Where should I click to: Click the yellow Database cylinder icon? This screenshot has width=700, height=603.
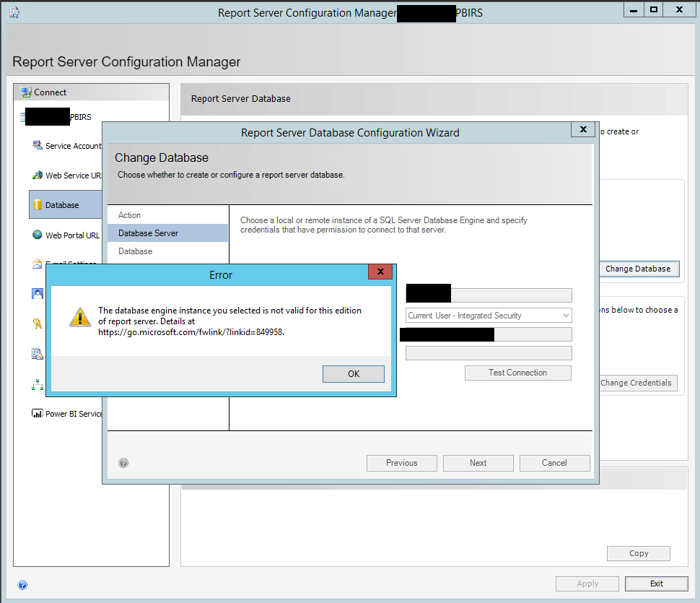pyautogui.click(x=38, y=205)
